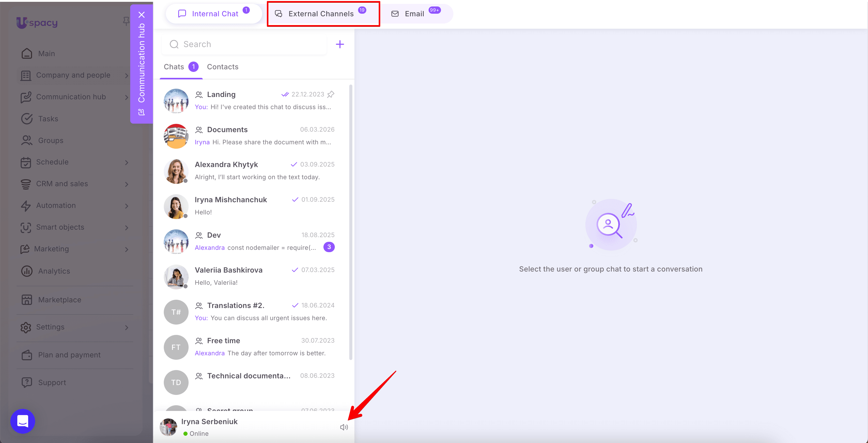Click the chat Search field

click(x=244, y=44)
